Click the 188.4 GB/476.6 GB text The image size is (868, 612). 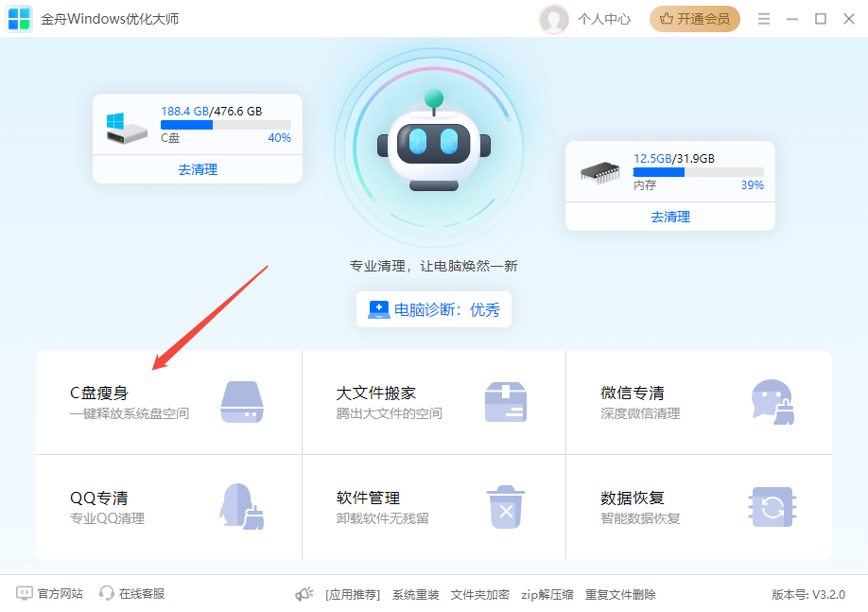tap(212, 112)
